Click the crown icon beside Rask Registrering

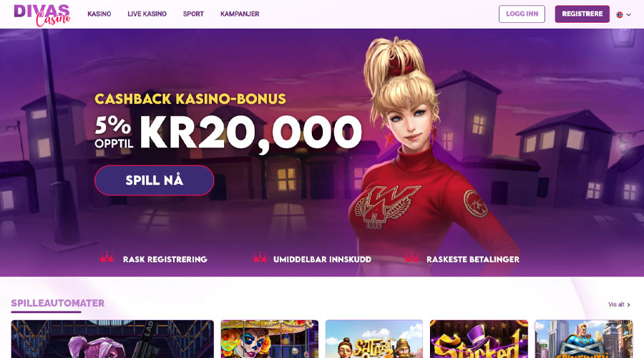tap(107, 258)
